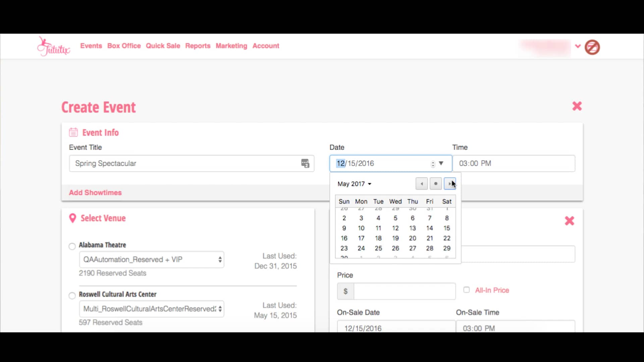Open the account chevron near the top right
644x362 pixels.
(x=577, y=46)
